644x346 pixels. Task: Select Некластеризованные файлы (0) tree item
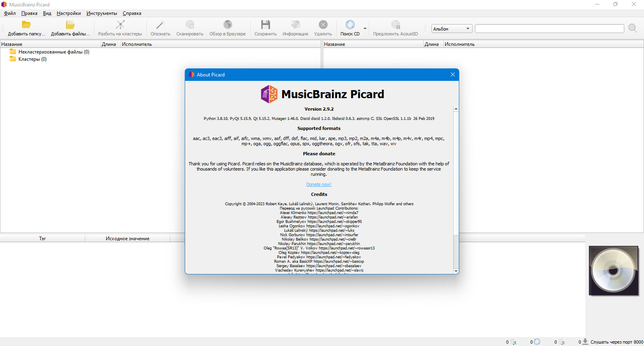(x=54, y=52)
